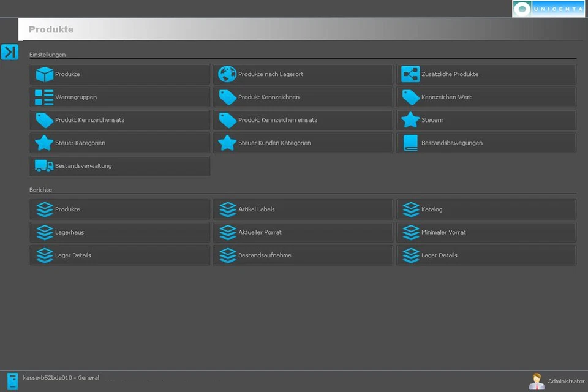The image size is (588, 392).
Task: Click the layers icon beside Katalog report
Action: coord(410,209)
